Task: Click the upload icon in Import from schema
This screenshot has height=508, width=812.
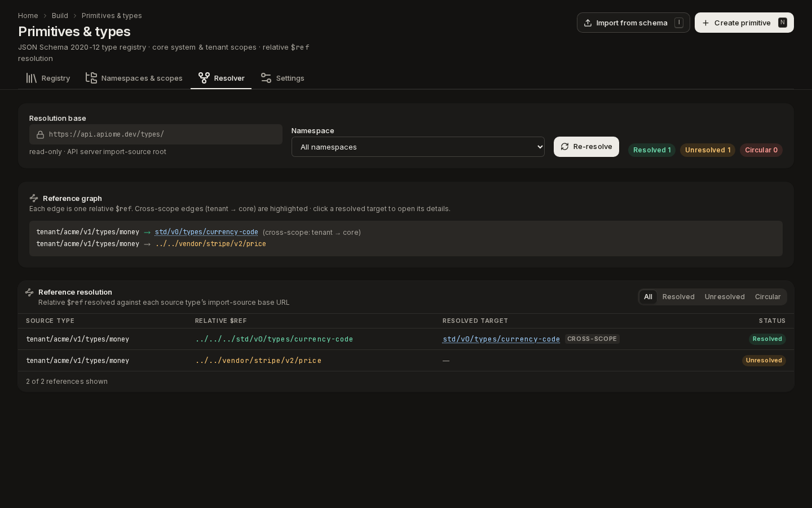Action: 588,23
